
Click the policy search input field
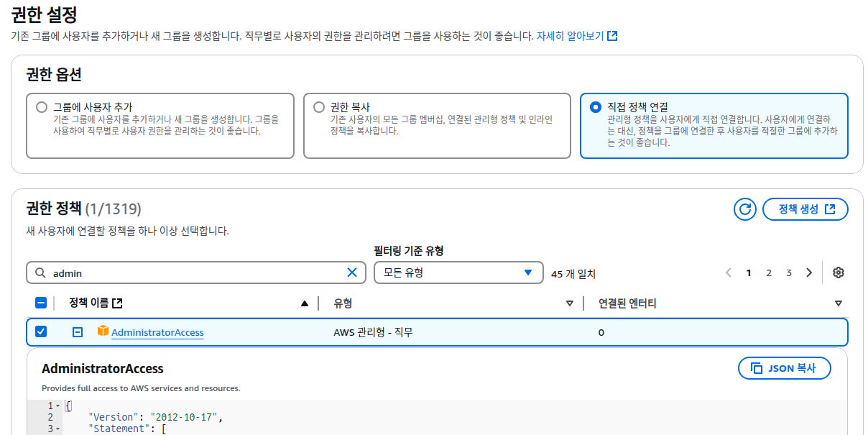pos(196,273)
